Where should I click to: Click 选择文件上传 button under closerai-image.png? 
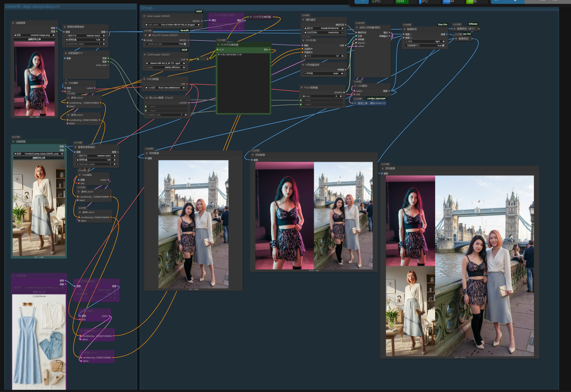pyautogui.click(x=34, y=39)
